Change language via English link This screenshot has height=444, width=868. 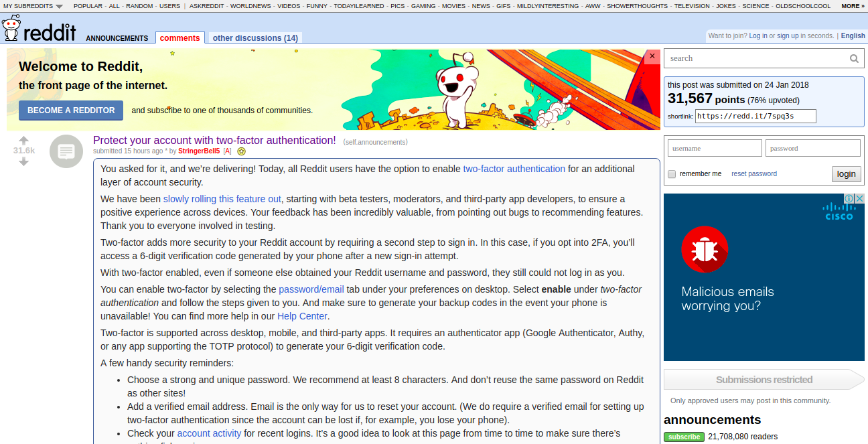point(853,36)
